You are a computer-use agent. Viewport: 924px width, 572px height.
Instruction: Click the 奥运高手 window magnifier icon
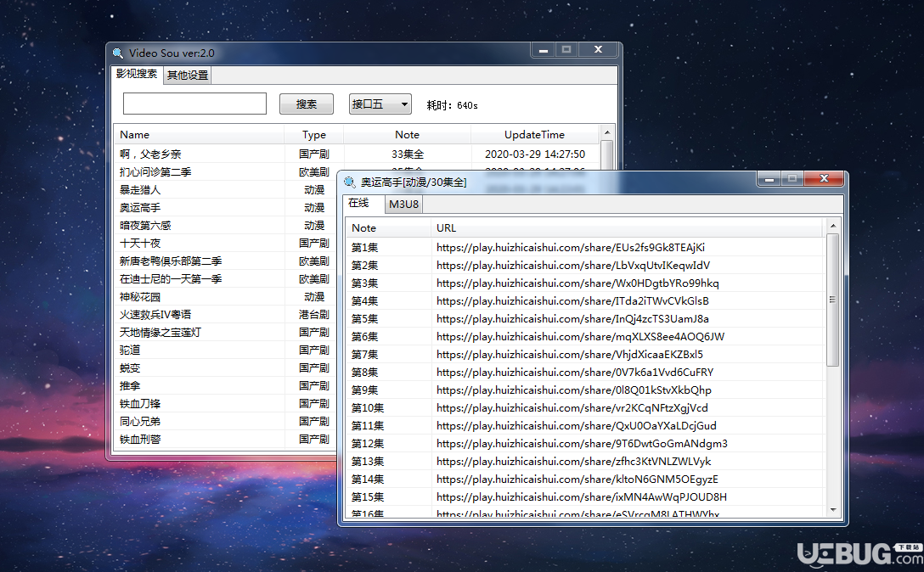(x=349, y=182)
